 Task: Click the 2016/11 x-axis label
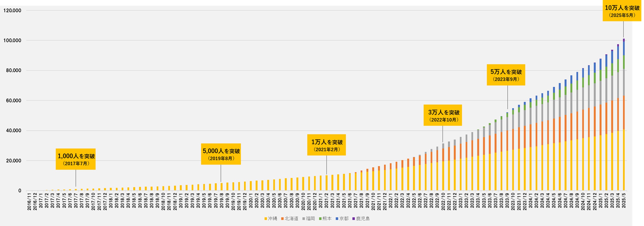[x=29, y=202]
